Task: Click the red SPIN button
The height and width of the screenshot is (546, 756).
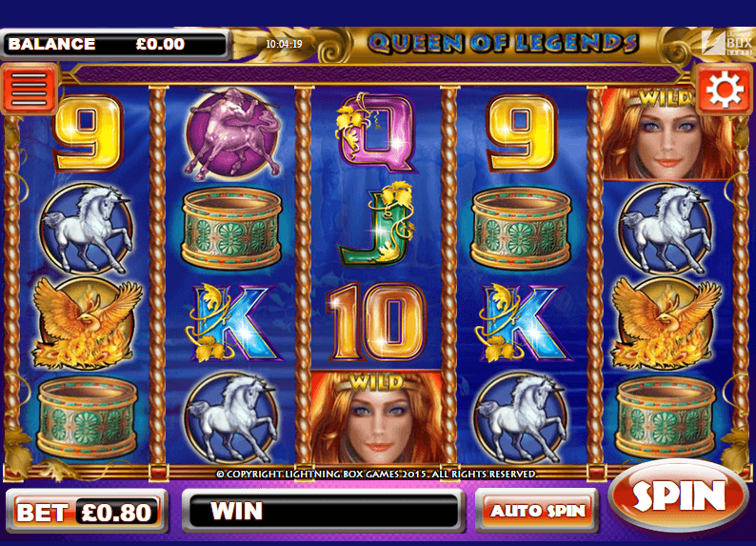Action: 678,495
